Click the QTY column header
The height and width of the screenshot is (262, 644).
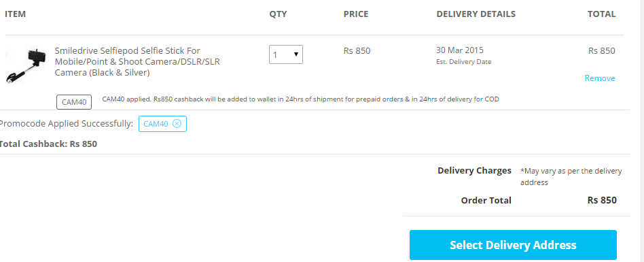click(x=278, y=14)
